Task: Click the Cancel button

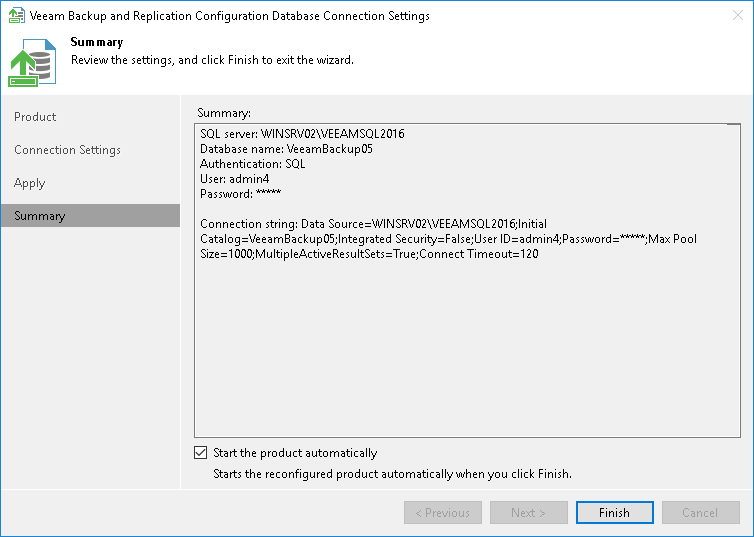Action: (x=701, y=512)
